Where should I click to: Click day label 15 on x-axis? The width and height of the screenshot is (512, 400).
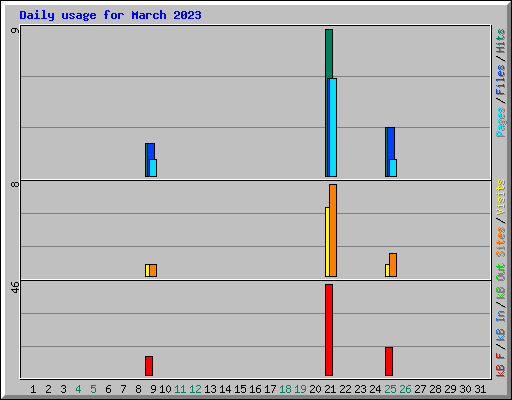point(240,389)
